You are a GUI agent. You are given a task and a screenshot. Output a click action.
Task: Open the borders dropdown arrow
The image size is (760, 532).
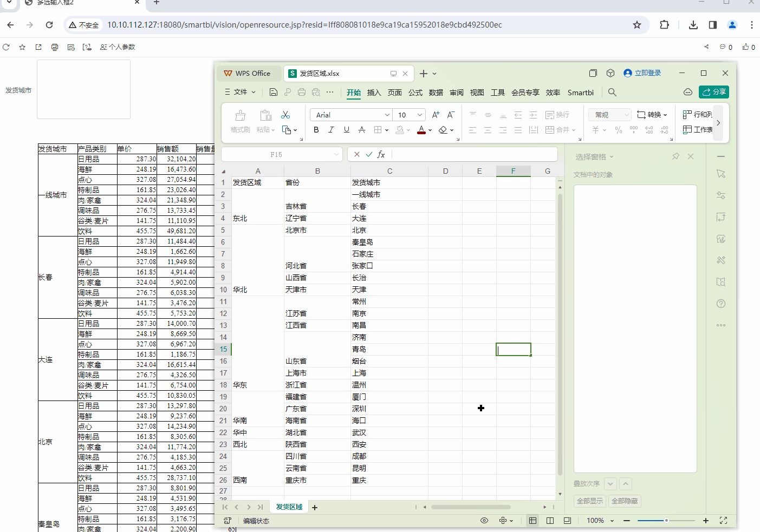(387, 130)
